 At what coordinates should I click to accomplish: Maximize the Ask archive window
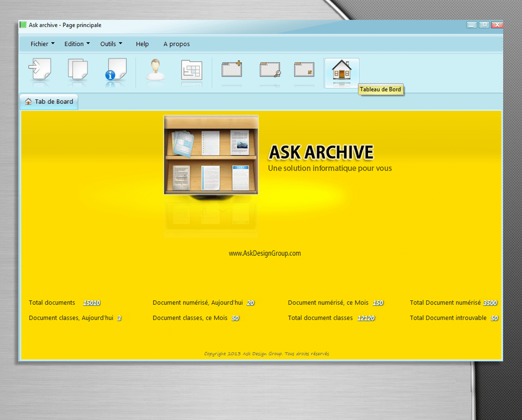tap(484, 25)
